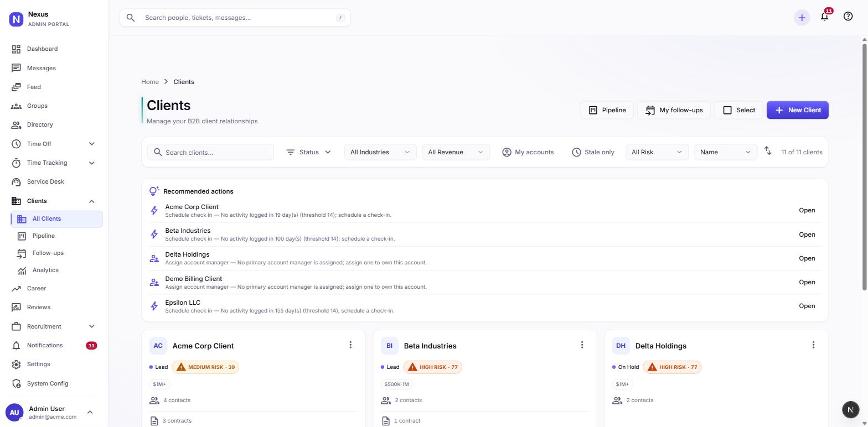Open the Delta Holdings recommended action
868x427 pixels.
pyautogui.click(x=807, y=258)
